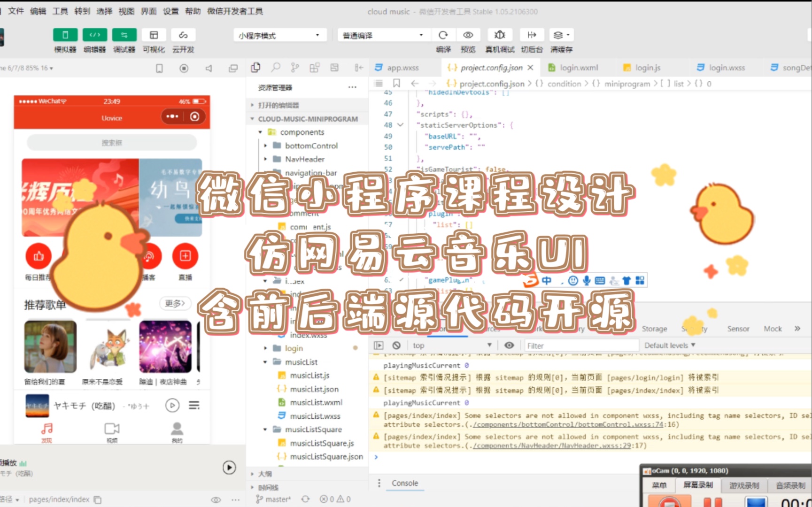Image resolution: width=812 pixels, height=507 pixels.
Task: Open the 设置 menu
Action: coord(170,11)
